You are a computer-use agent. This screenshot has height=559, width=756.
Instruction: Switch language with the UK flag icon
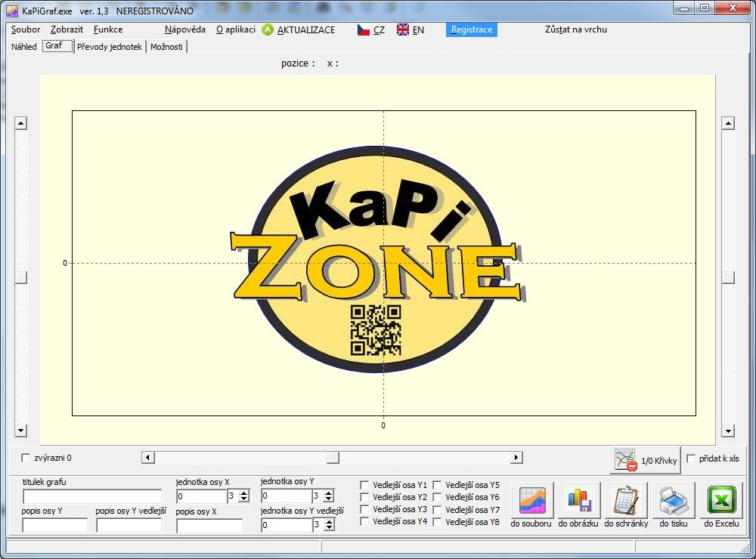pos(403,30)
